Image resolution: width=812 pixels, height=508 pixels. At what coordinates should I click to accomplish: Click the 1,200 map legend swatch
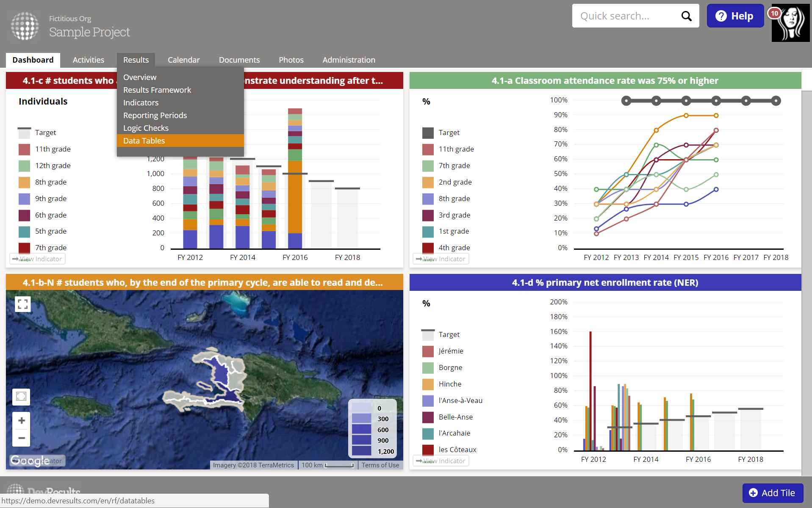[x=361, y=451]
